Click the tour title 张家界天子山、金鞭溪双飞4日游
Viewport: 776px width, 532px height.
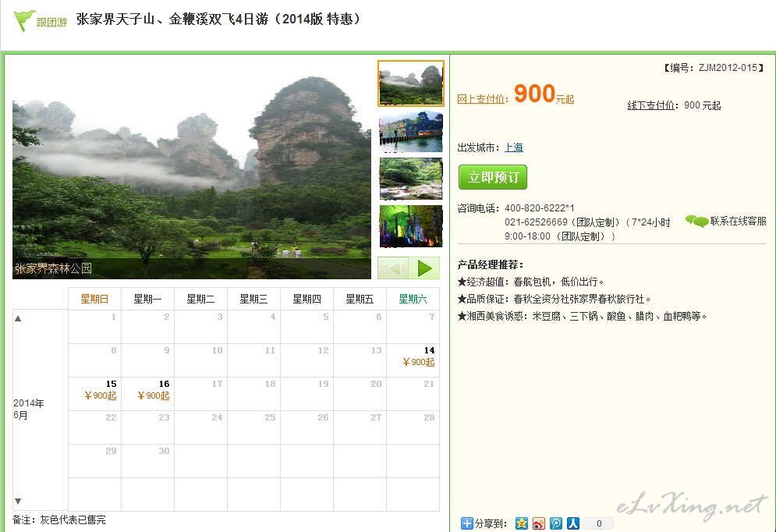pyautogui.click(x=172, y=20)
